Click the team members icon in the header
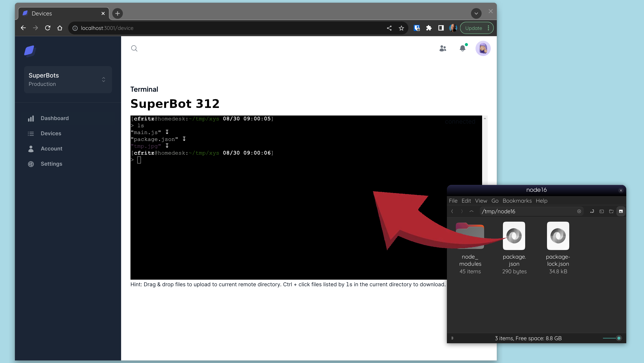 [x=442, y=48]
